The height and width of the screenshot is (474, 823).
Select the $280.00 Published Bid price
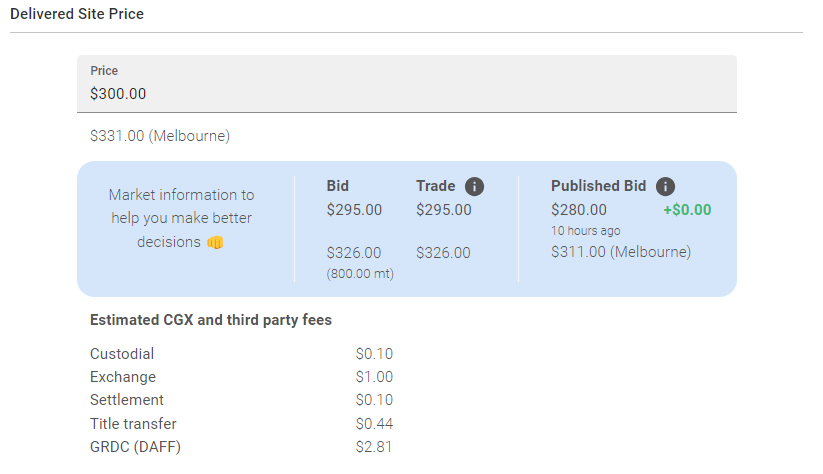pos(578,210)
